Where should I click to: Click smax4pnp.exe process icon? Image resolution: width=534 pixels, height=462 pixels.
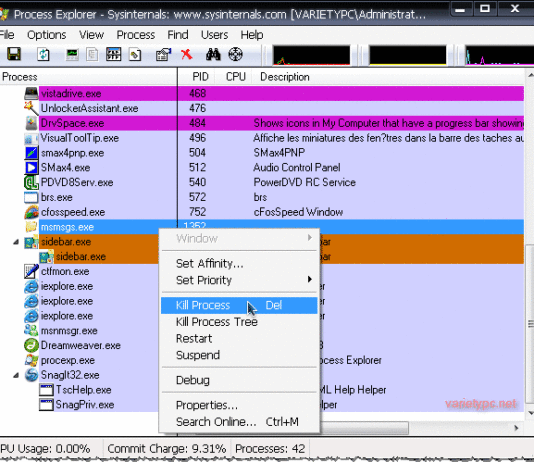pos(31,153)
